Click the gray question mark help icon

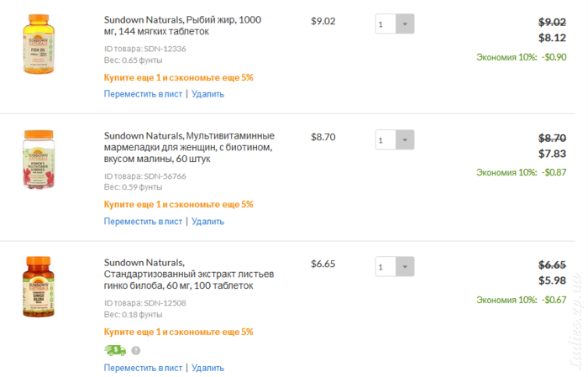pyautogui.click(x=136, y=351)
